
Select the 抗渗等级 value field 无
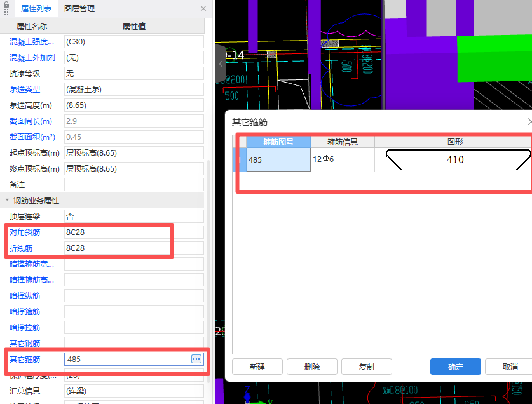[134, 74]
